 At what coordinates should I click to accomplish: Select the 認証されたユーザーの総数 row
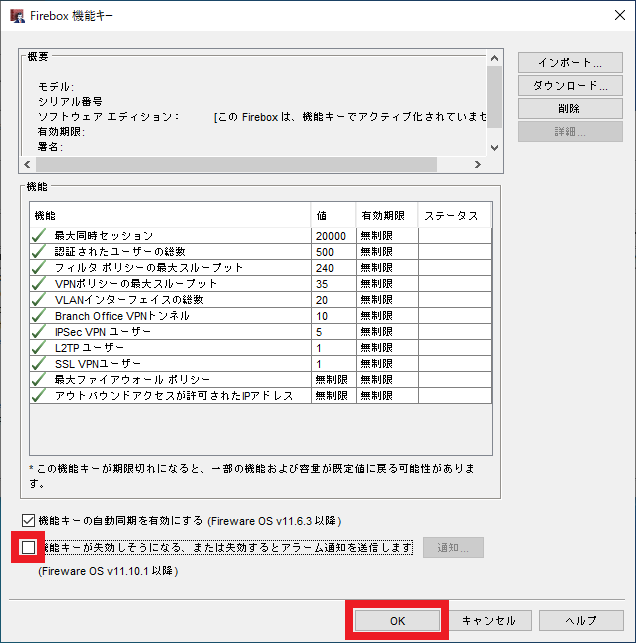(x=261, y=252)
